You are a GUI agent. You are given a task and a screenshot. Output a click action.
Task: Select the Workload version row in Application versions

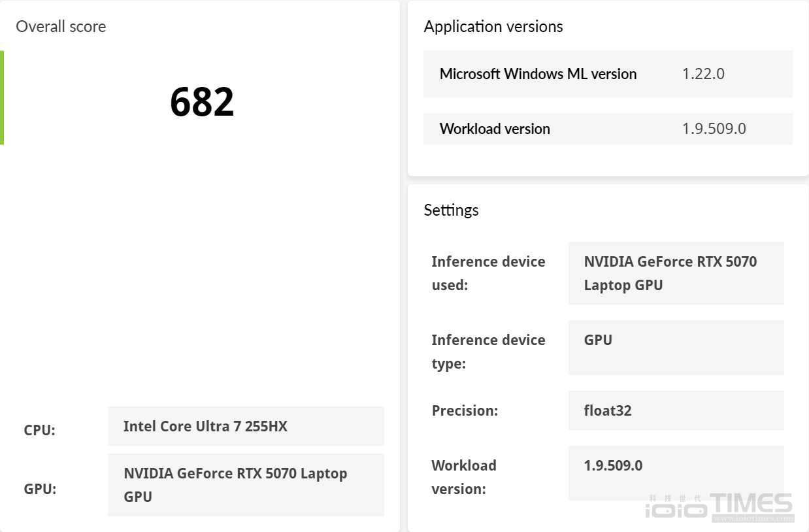pyautogui.click(x=608, y=129)
